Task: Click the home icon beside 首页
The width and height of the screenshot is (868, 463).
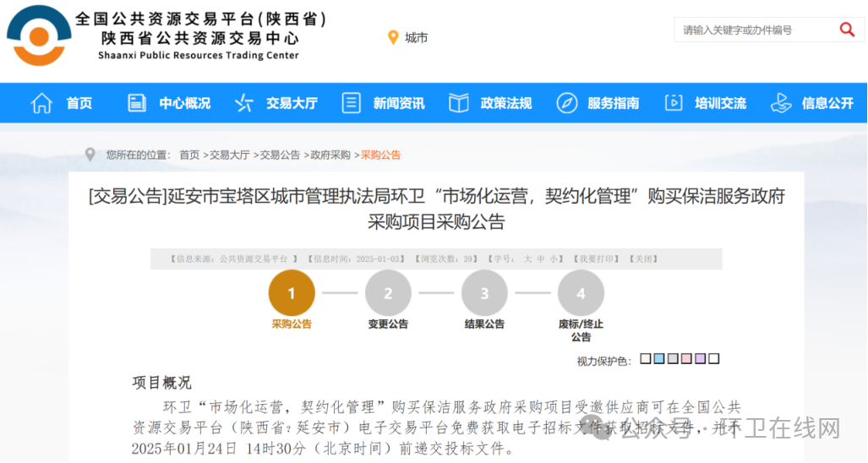Action: click(x=41, y=103)
